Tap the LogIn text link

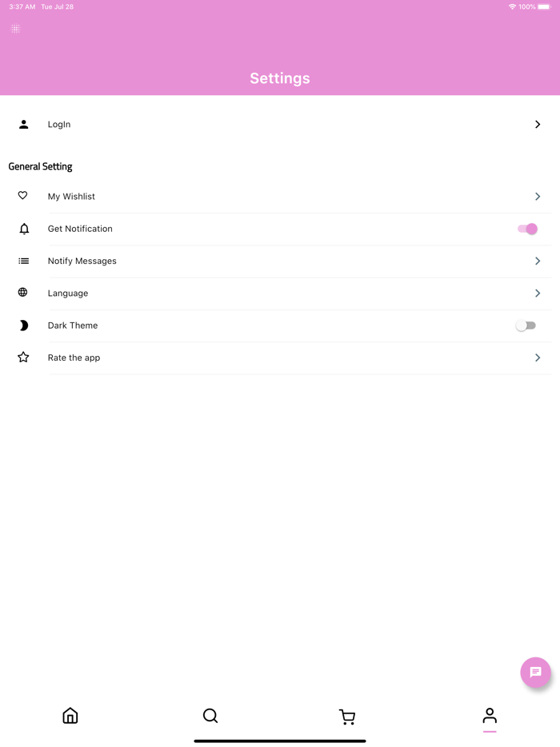pyautogui.click(x=59, y=125)
